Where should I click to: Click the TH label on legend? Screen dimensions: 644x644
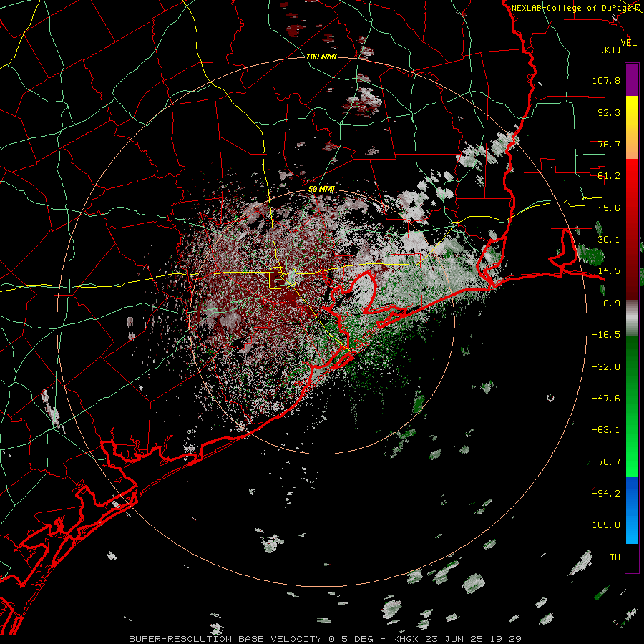[615, 557]
